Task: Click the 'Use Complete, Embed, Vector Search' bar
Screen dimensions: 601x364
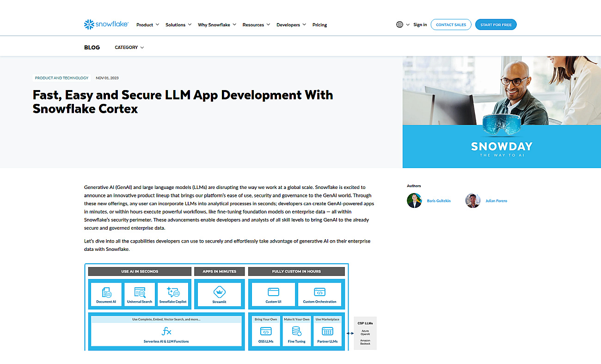Action: tap(166, 319)
